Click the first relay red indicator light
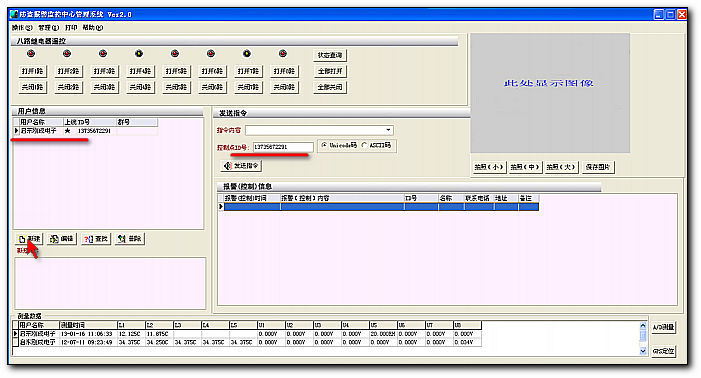 (x=31, y=54)
